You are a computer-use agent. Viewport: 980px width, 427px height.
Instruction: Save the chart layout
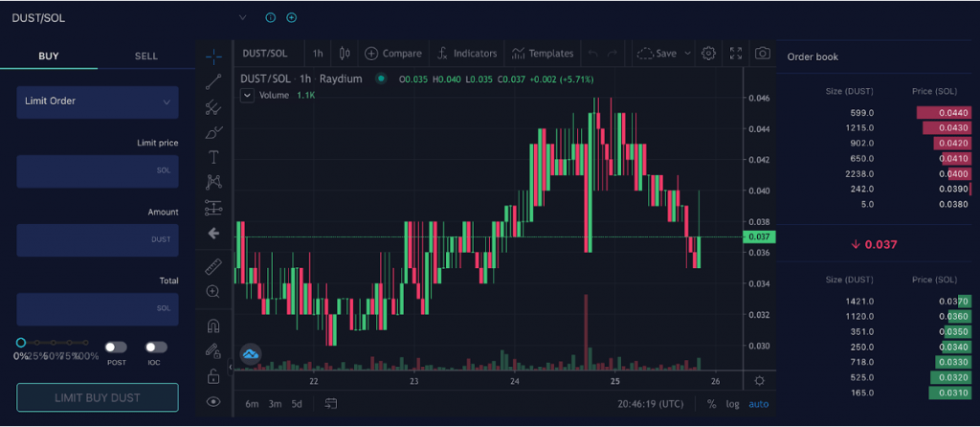pyautogui.click(x=657, y=54)
